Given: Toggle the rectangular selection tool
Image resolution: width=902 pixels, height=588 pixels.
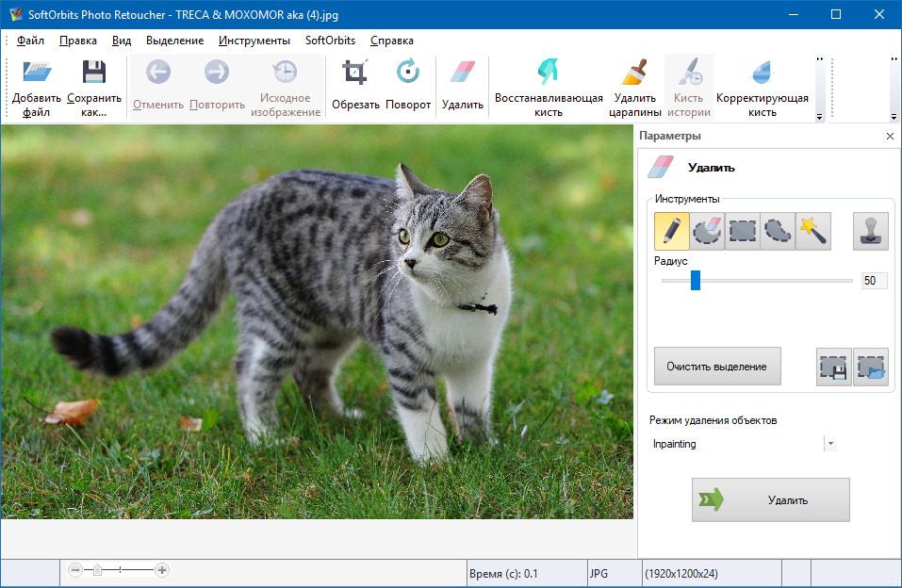Looking at the screenshot, I should point(743,231).
